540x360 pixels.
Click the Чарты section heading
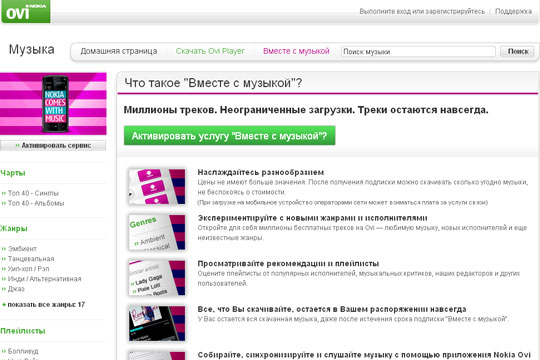13,173
